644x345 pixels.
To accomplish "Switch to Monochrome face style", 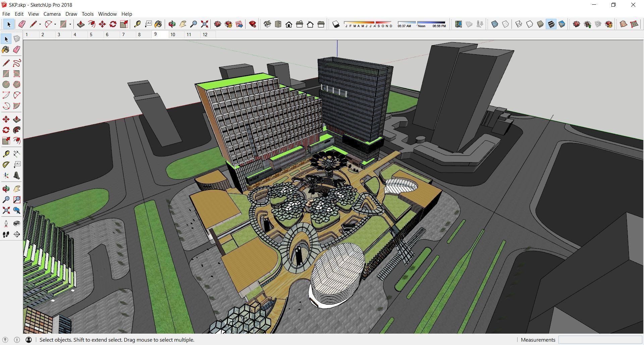I will click(562, 24).
